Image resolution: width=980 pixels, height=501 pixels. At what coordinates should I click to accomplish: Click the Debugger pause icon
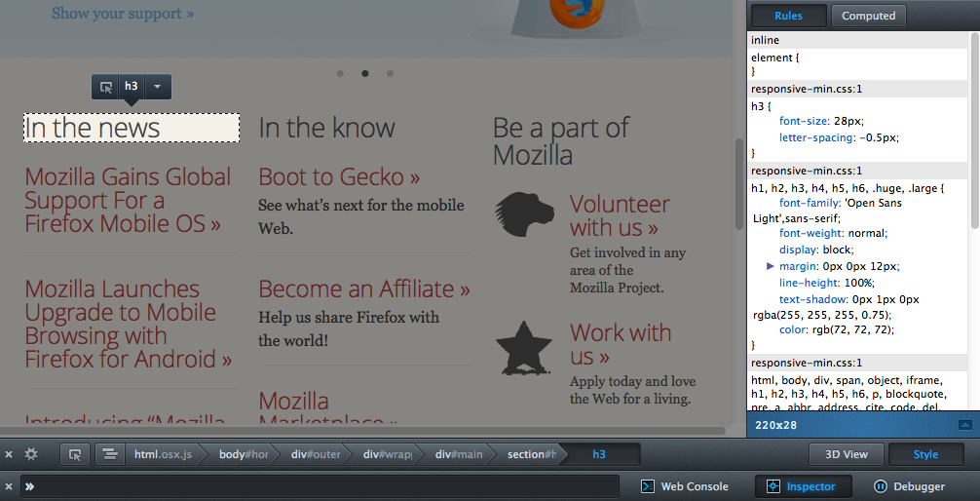click(880, 486)
